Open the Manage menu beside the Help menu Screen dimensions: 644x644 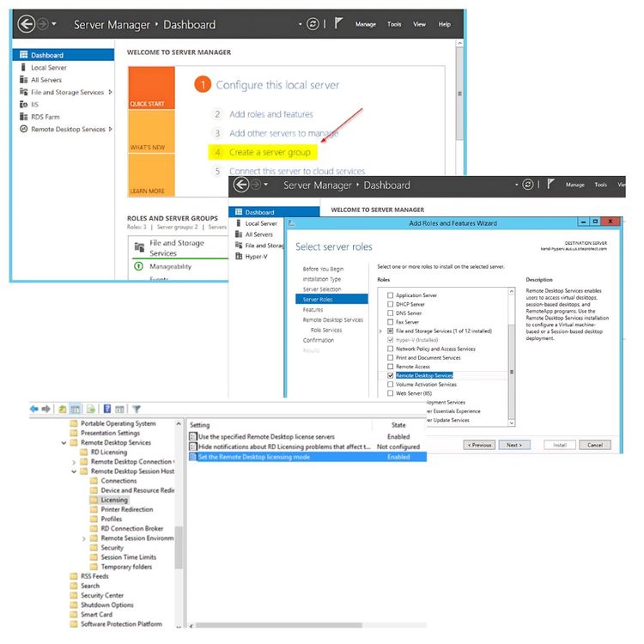pos(366,24)
